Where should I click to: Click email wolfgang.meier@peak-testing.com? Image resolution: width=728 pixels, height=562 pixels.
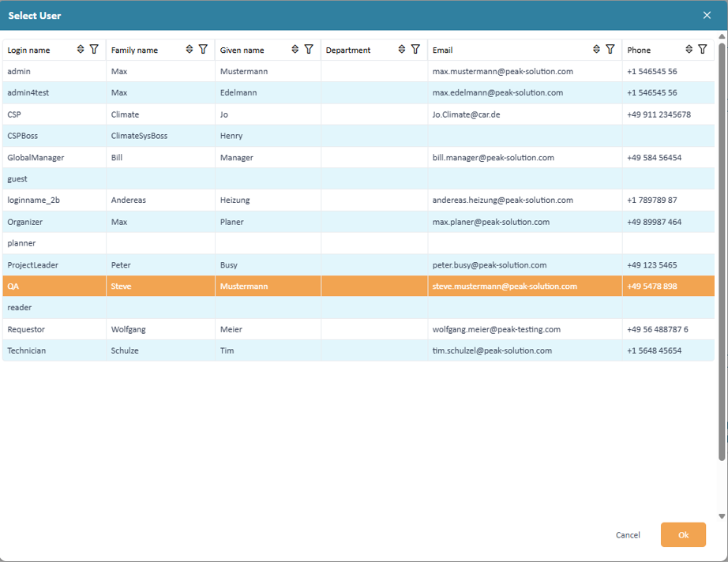(x=497, y=329)
